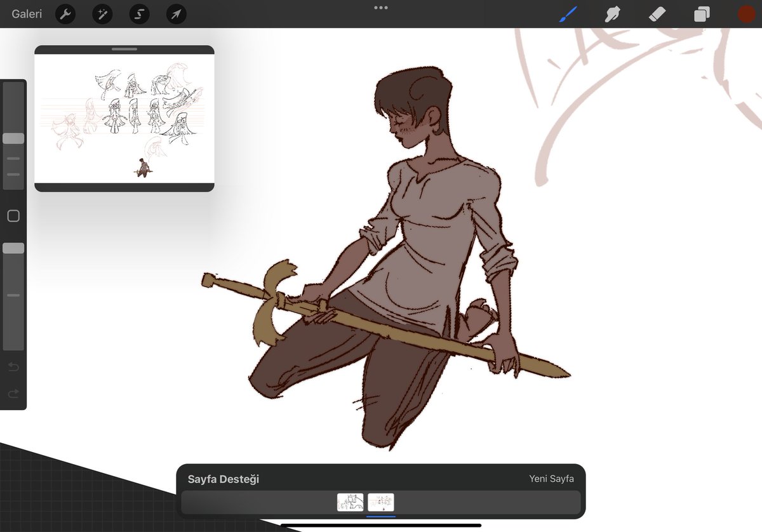Tap the Reference window top grab handle
Viewport: 762px width, 532px height.
tap(124, 49)
